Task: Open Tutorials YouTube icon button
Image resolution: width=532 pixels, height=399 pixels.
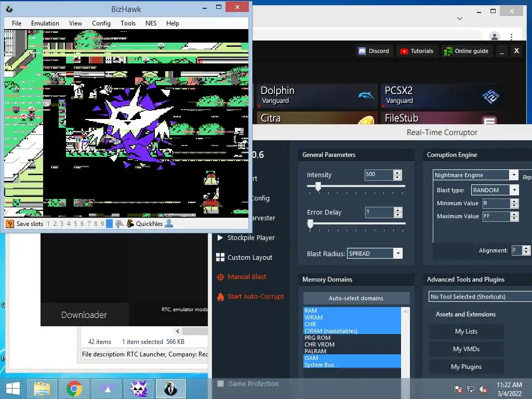Action: pos(404,51)
